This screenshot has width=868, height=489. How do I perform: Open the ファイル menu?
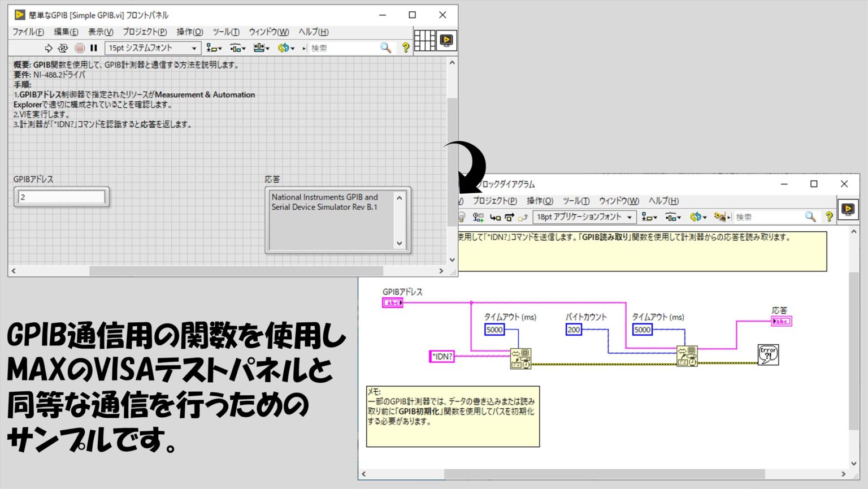tap(27, 32)
